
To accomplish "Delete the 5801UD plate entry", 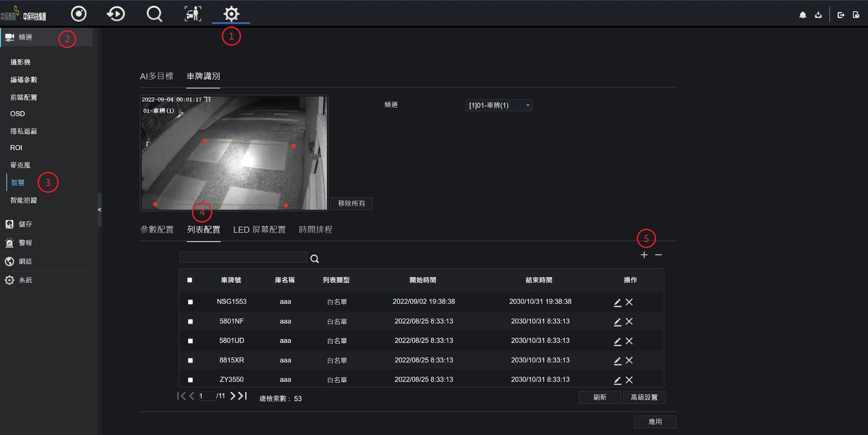I will (629, 341).
